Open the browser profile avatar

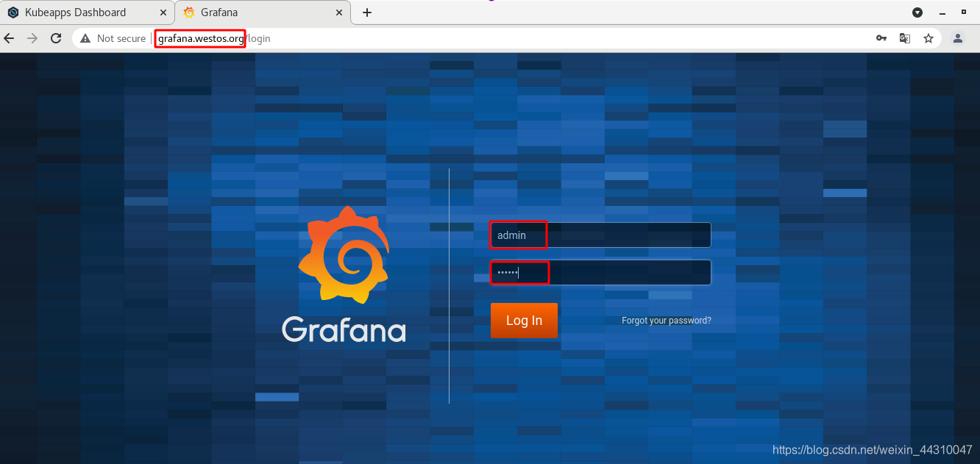pos(958,38)
